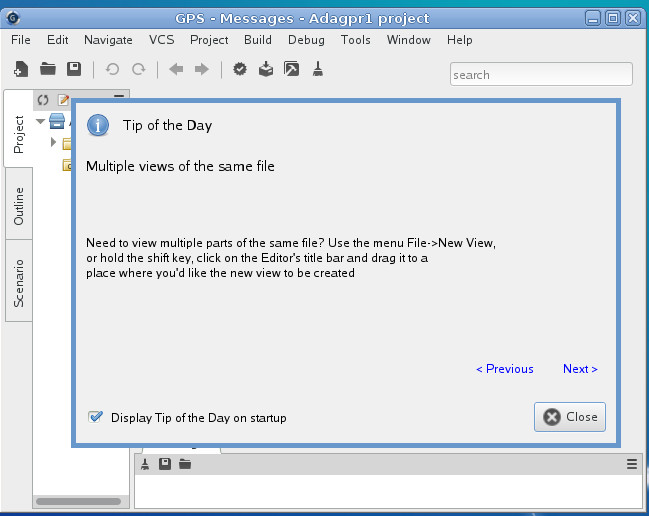Click the project root box icon in tree
649x516 pixels.
(x=57, y=121)
